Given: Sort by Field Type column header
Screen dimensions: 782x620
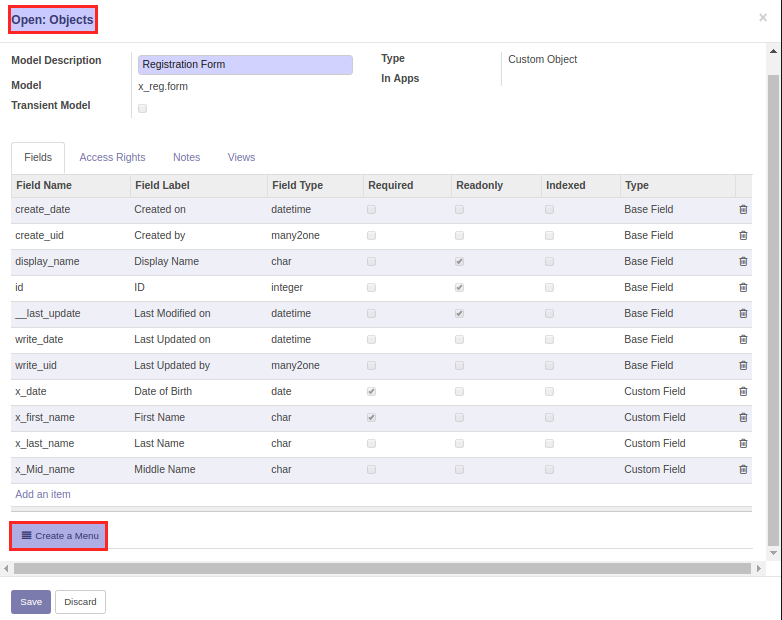Looking at the screenshot, I should pos(315,186).
